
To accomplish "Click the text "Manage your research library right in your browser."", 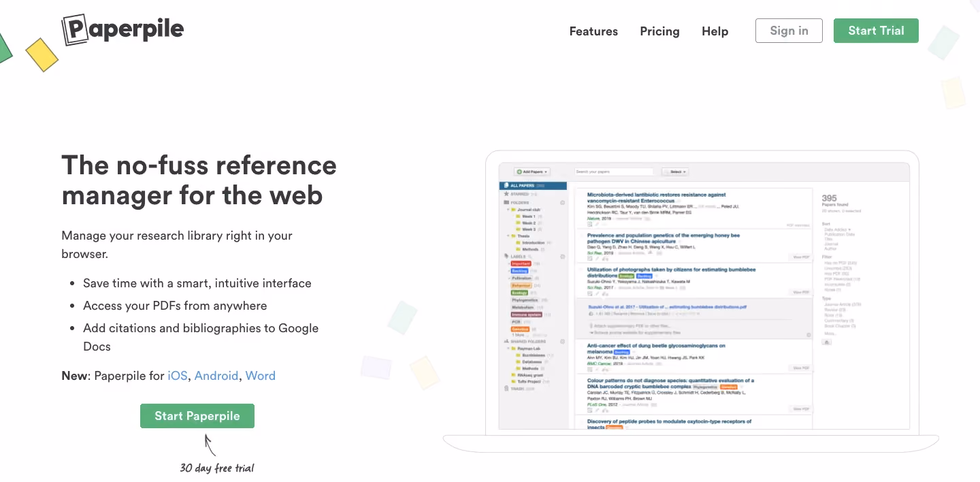I will point(177,245).
